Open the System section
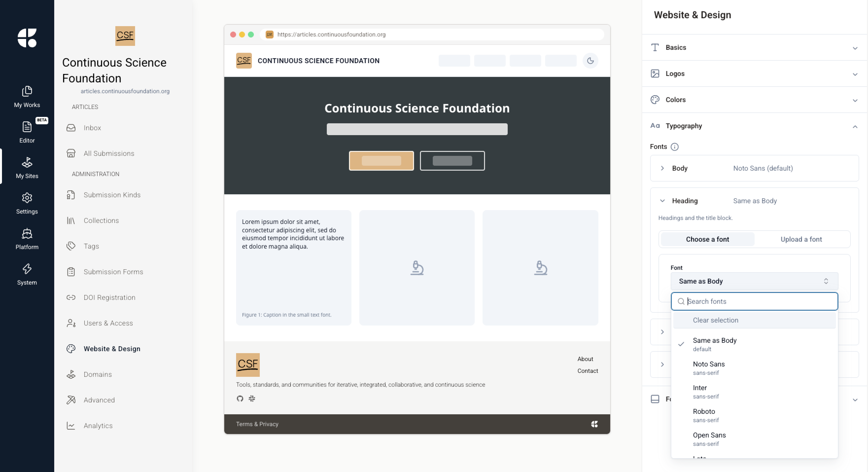868x472 pixels. pos(27,274)
